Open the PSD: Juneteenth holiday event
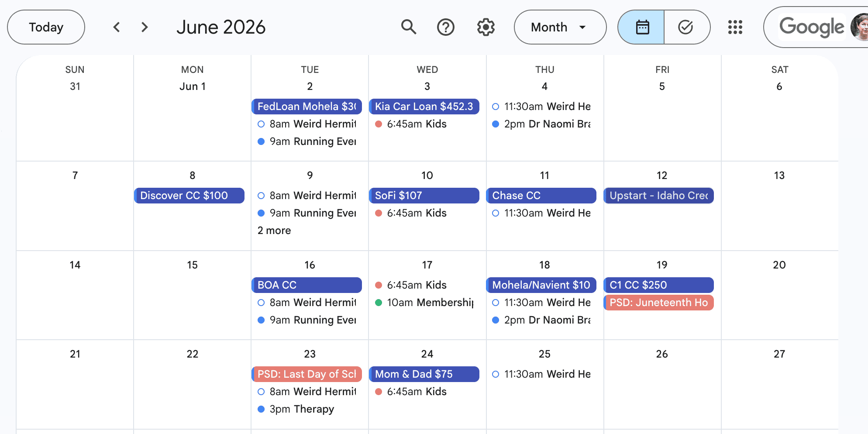Screen dimensions: 868x434 click(x=658, y=303)
